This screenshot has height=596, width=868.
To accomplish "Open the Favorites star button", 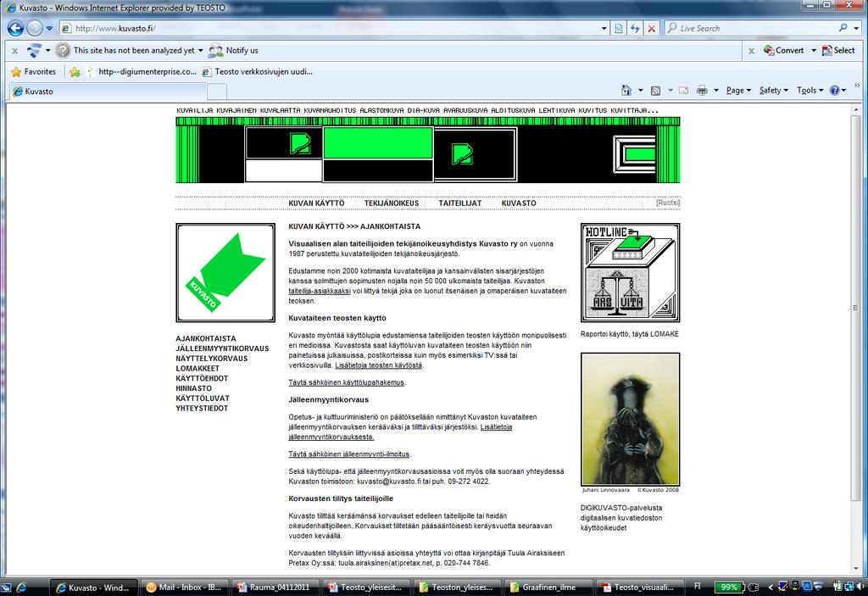I will (x=34, y=71).
